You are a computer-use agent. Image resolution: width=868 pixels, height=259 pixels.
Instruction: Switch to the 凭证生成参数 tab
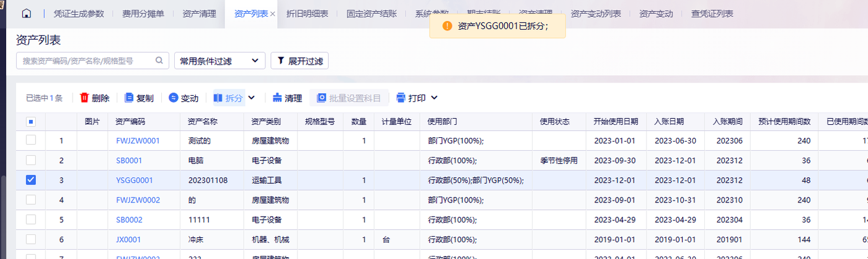[x=79, y=13]
